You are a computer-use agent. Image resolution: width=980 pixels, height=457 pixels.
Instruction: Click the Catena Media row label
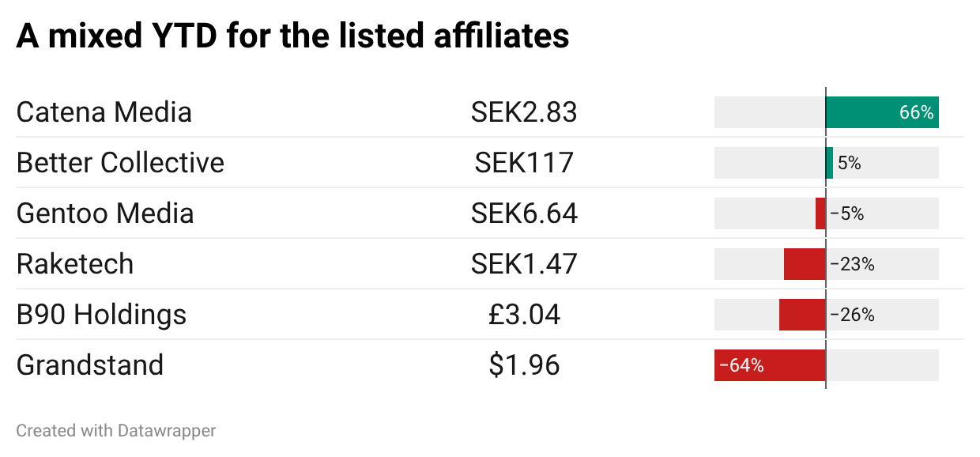point(104,112)
